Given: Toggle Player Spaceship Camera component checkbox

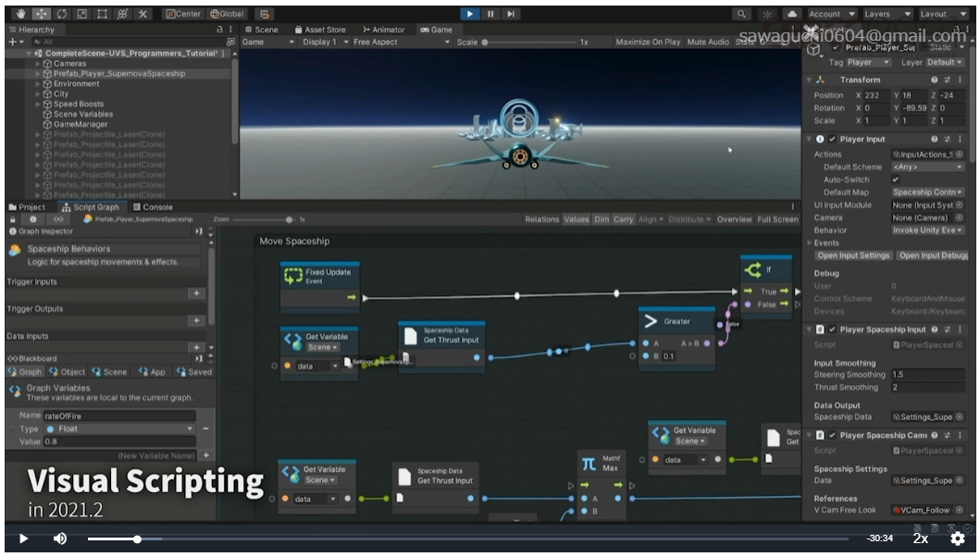Looking at the screenshot, I should point(832,435).
